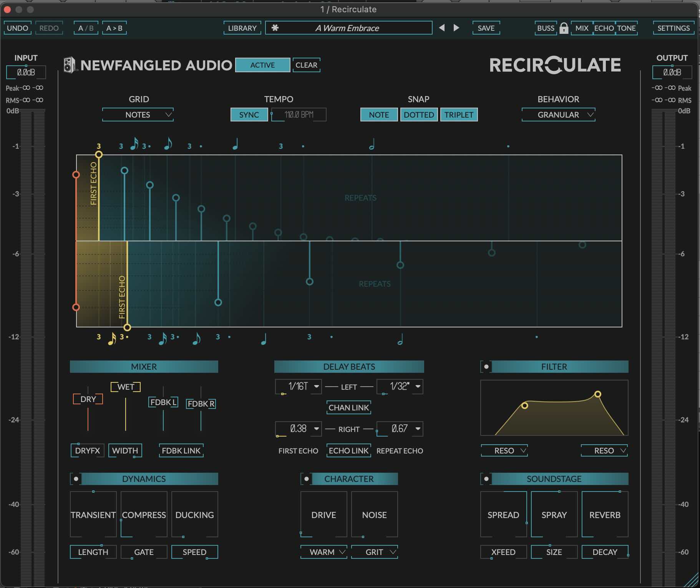
Task: Click the preset name field A Warm Embrace
Action: point(348,28)
